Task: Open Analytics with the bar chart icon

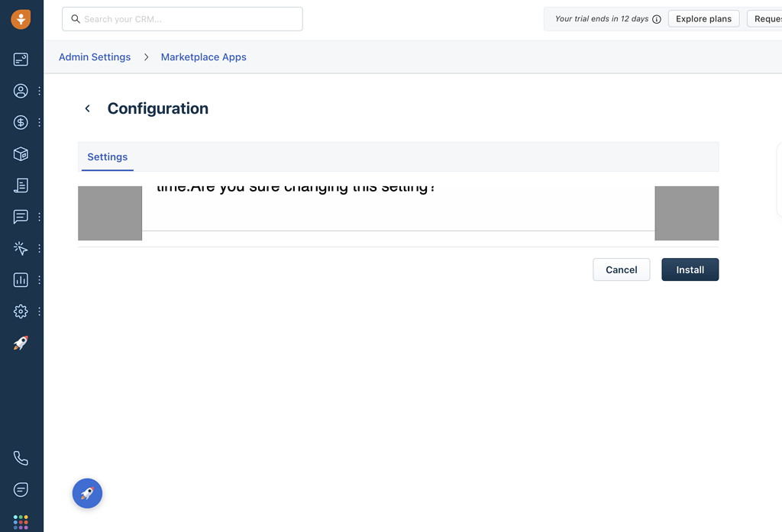Action: tap(21, 279)
